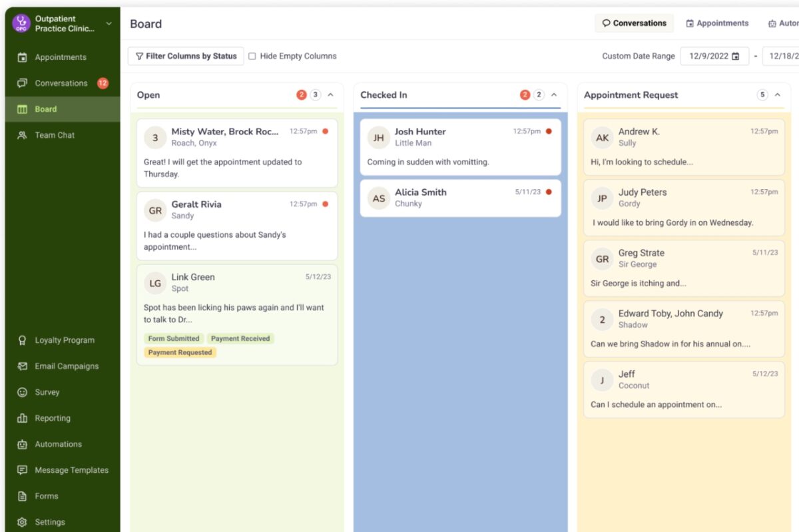Image resolution: width=799 pixels, height=532 pixels.
Task: Open the Reporting section
Action: [57, 417]
